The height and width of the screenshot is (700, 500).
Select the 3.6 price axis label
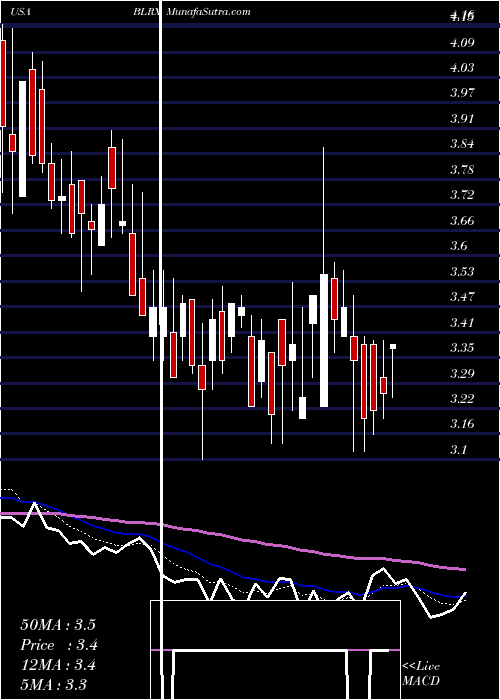tap(458, 246)
